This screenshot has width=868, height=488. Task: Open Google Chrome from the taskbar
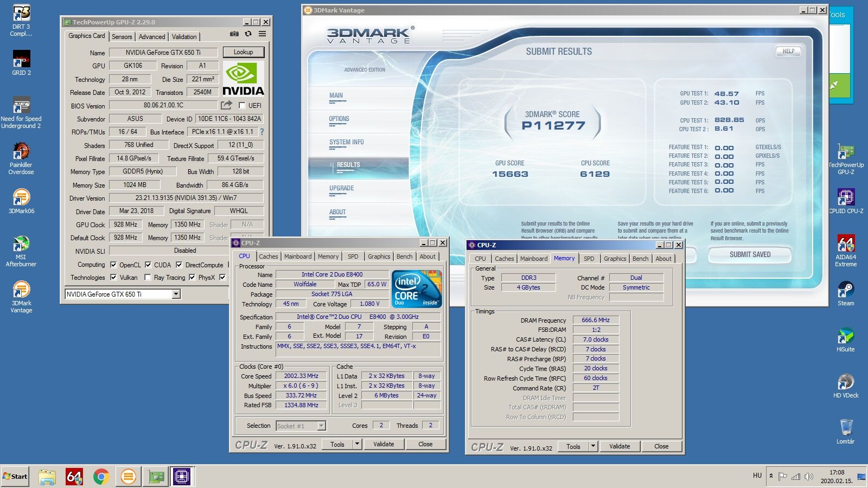[x=101, y=477]
